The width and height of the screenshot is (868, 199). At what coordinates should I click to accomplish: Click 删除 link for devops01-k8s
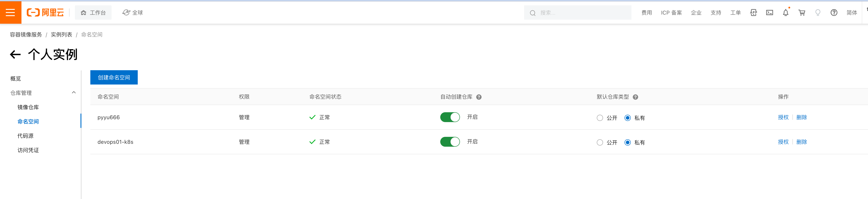[801, 142]
